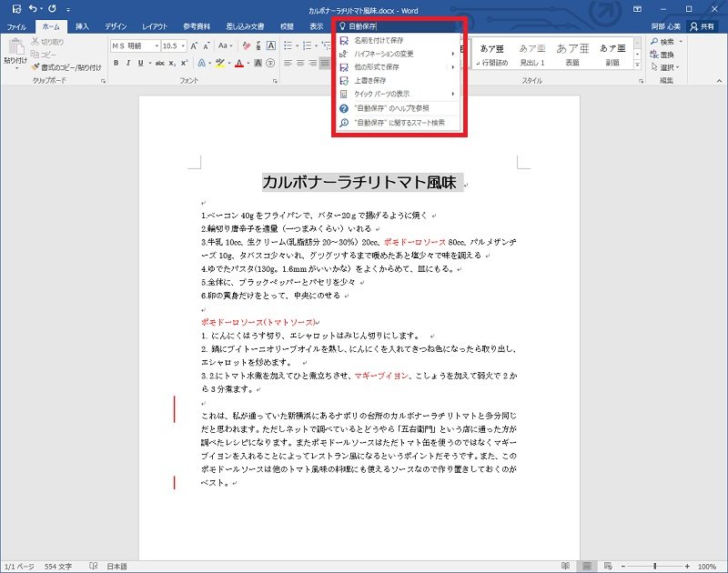728x573 pixels.
Task: Center align the paragraph
Action: [300, 63]
